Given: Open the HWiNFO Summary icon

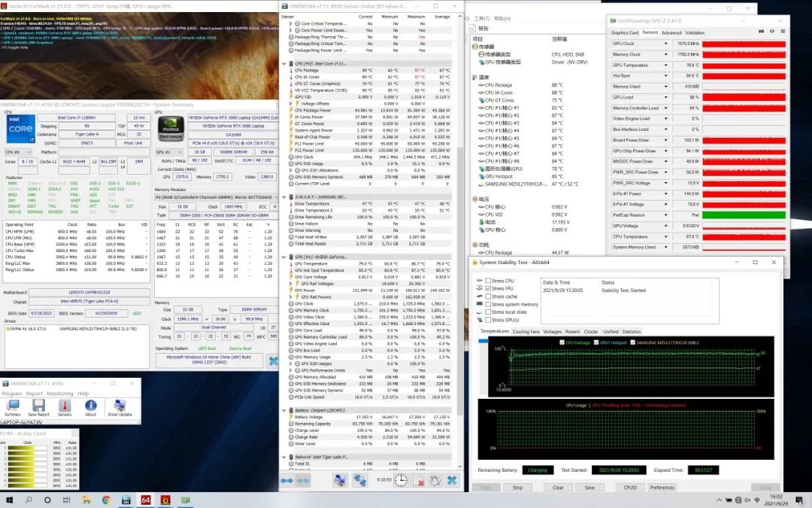Looking at the screenshot, I should [x=13, y=406].
